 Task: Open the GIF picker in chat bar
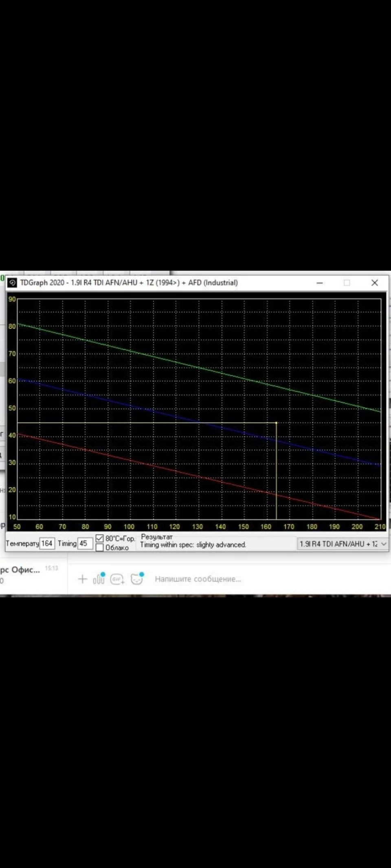tap(117, 579)
